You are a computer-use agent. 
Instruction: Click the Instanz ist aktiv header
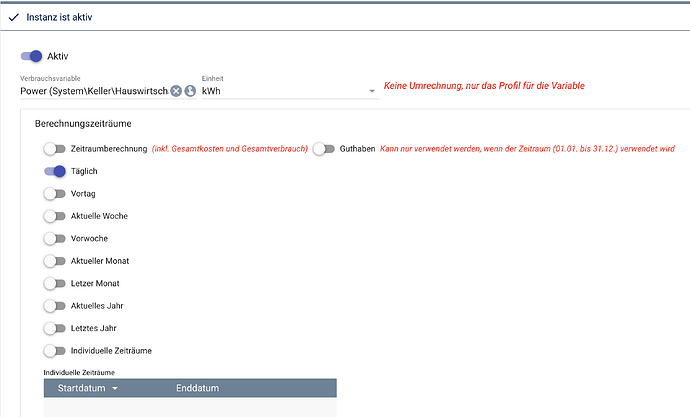coord(59,17)
